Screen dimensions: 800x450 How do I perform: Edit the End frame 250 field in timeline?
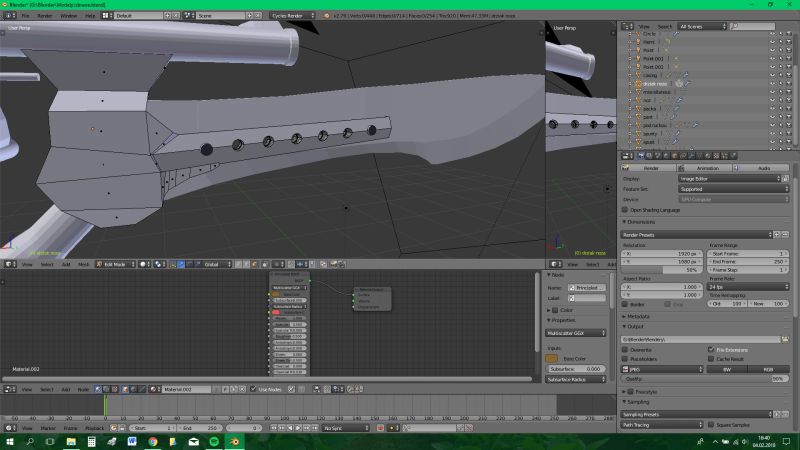[201, 428]
